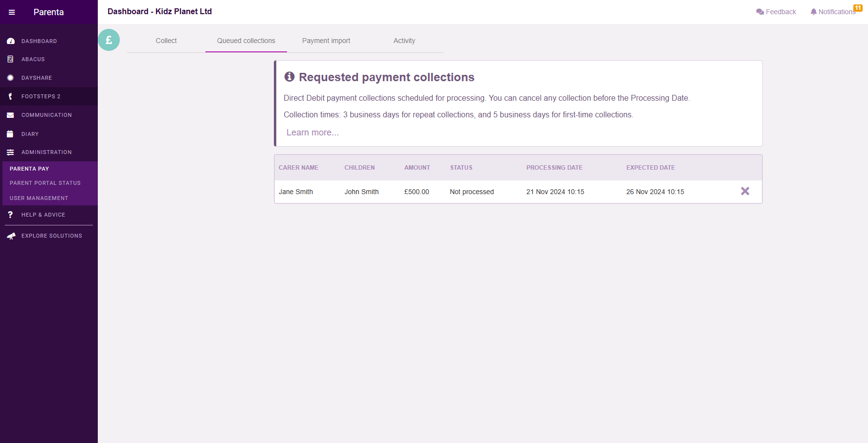
Task: Click the Administration sliders icon
Action: [10, 152]
